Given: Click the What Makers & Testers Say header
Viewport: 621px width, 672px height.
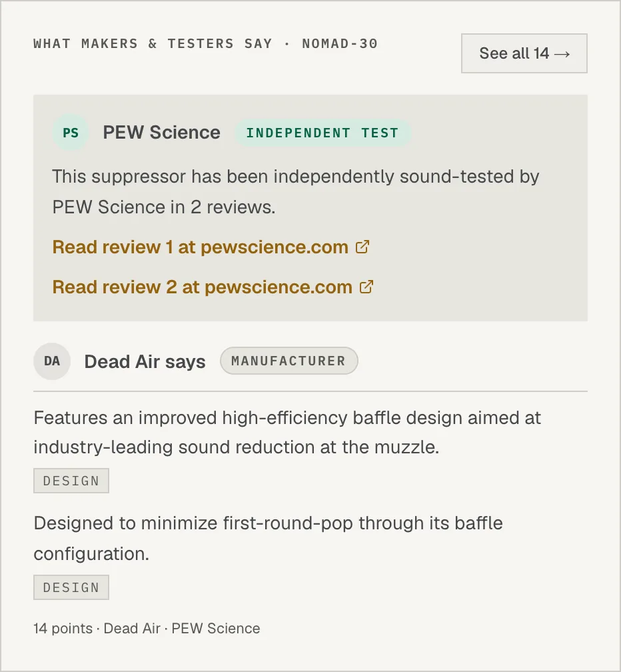Looking at the screenshot, I should [x=206, y=43].
